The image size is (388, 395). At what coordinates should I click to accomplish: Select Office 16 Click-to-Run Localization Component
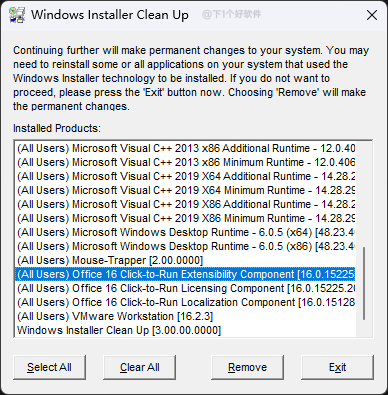tap(185, 302)
